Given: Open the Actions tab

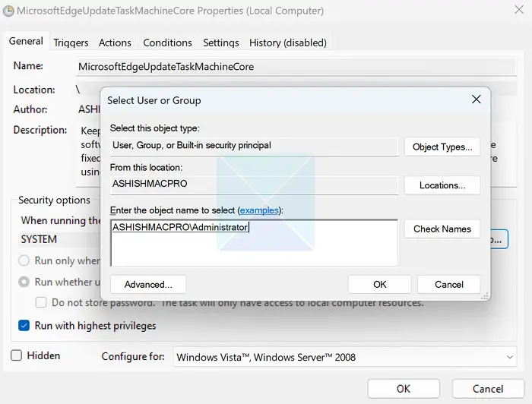Looking at the screenshot, I should 115,43.
